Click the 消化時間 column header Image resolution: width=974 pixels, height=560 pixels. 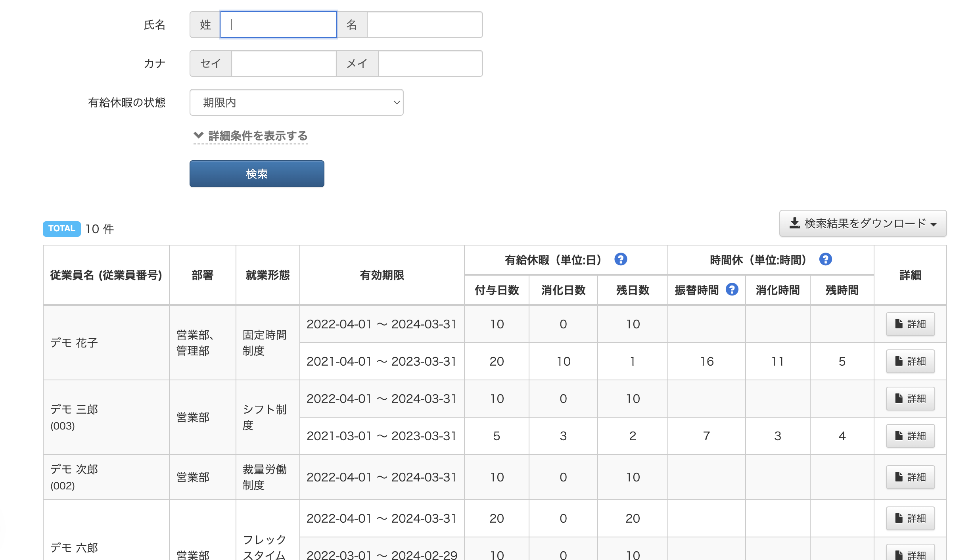778,290
